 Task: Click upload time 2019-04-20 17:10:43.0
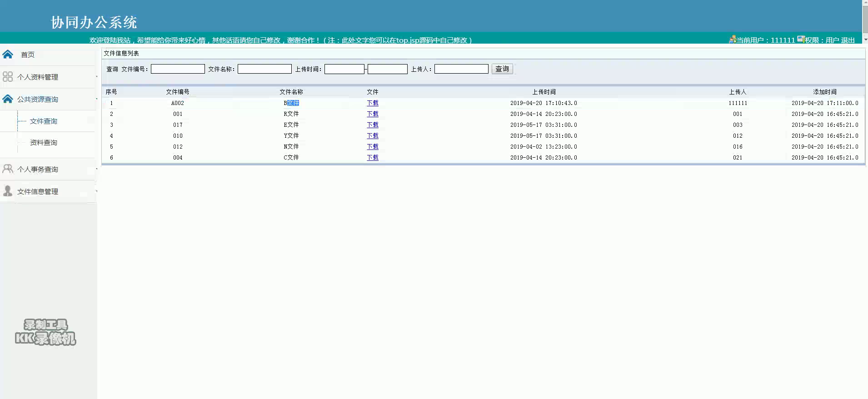(544, 103)
